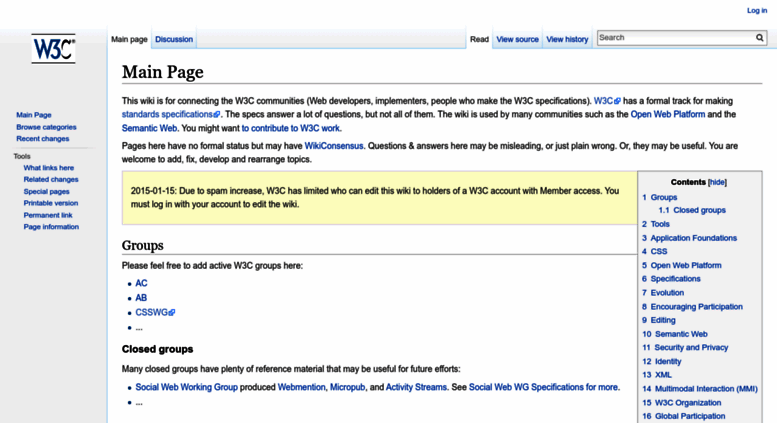Select the Read tab
The width and height of the screenshot is (777, 423).
click(x=479, y=39)
